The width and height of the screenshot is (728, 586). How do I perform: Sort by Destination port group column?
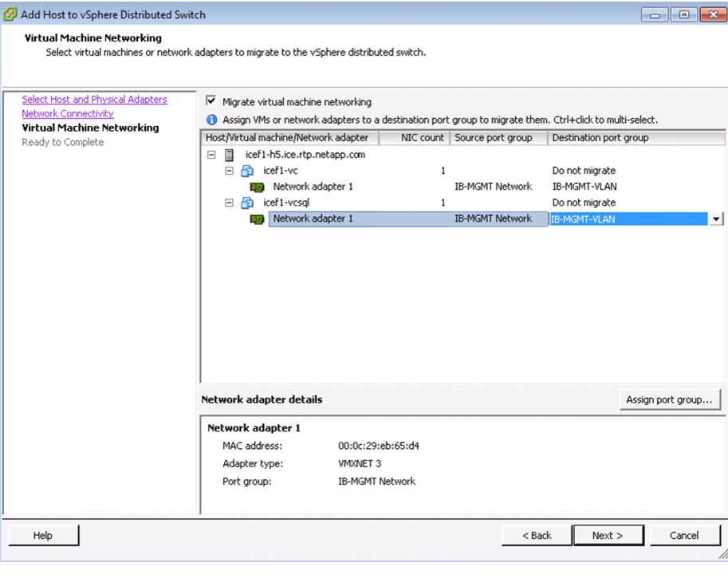coord(636,138)
